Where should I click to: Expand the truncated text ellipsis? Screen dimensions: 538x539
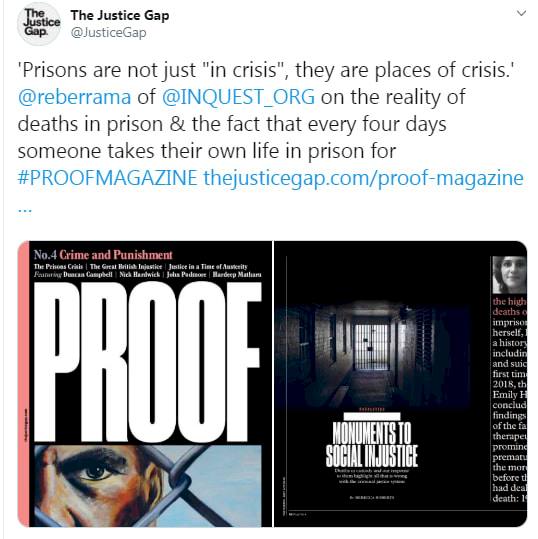pyautogui.click(x=25, y=208)
